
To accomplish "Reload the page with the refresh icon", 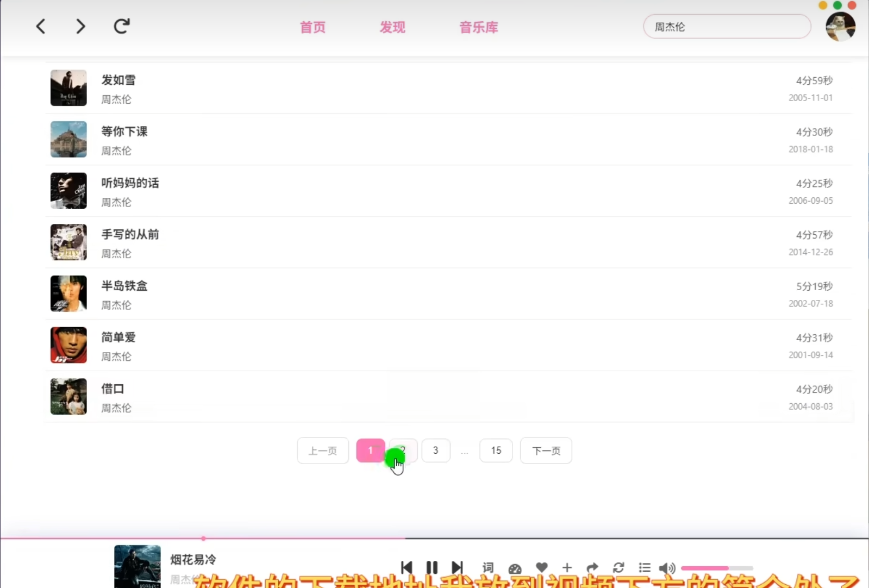I will click(122, 26).
